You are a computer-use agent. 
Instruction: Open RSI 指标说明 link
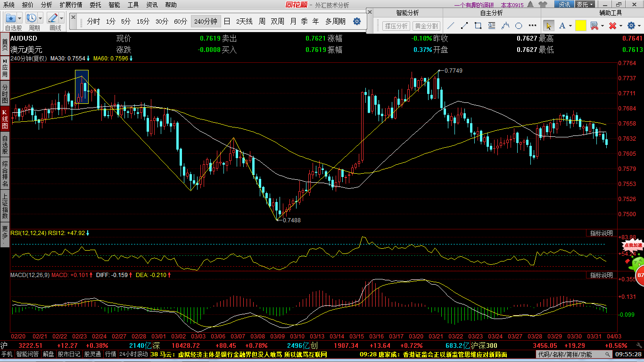[602, 233]
